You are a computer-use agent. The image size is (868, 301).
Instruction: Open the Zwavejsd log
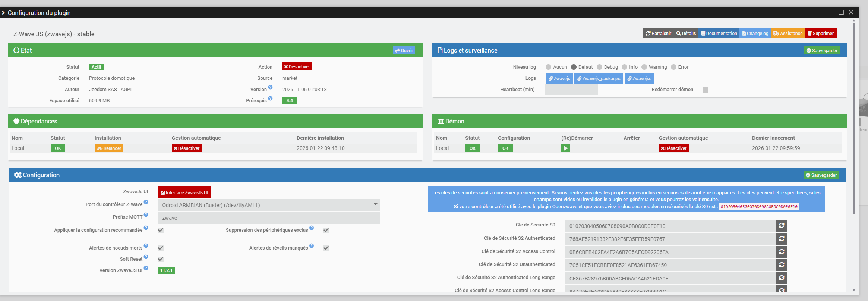[640, 78]
